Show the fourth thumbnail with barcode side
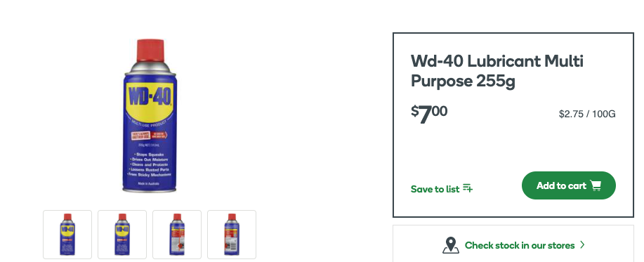Screen dimensions: 644x262 pyautogui.click(x=232, y=235)
